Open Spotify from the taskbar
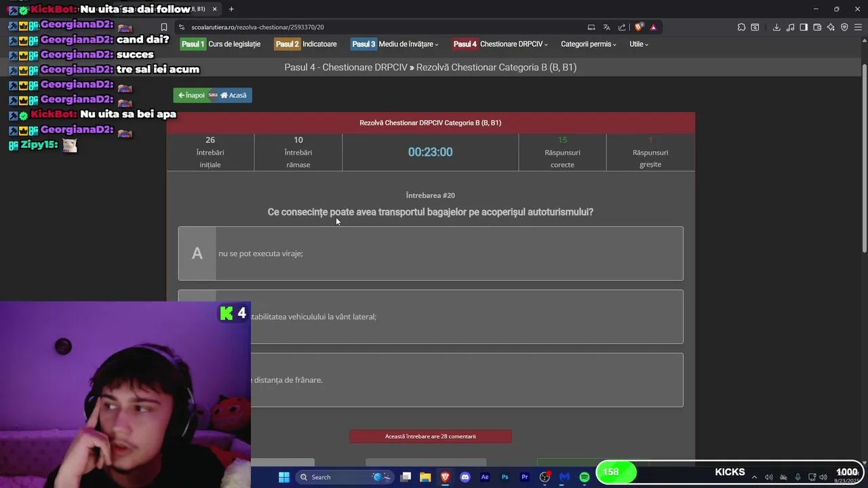Viewport: 868px width, 488px height. 584,477
